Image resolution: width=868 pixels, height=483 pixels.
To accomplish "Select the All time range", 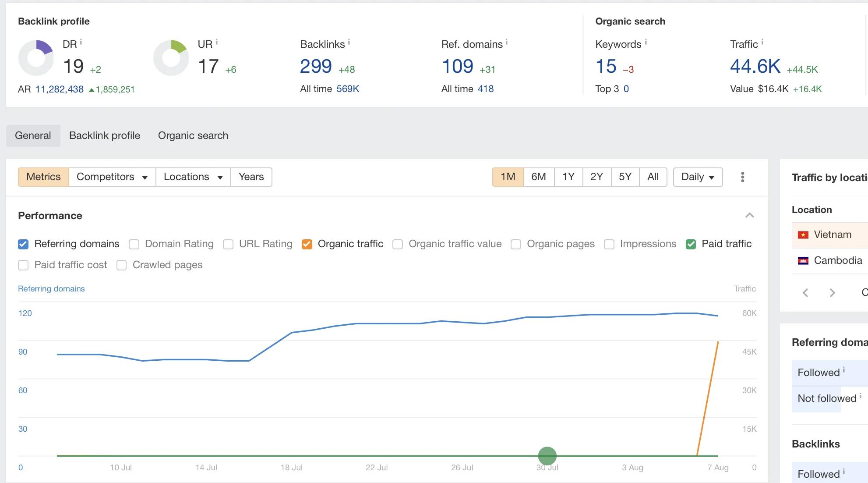I will click(653, 177).
